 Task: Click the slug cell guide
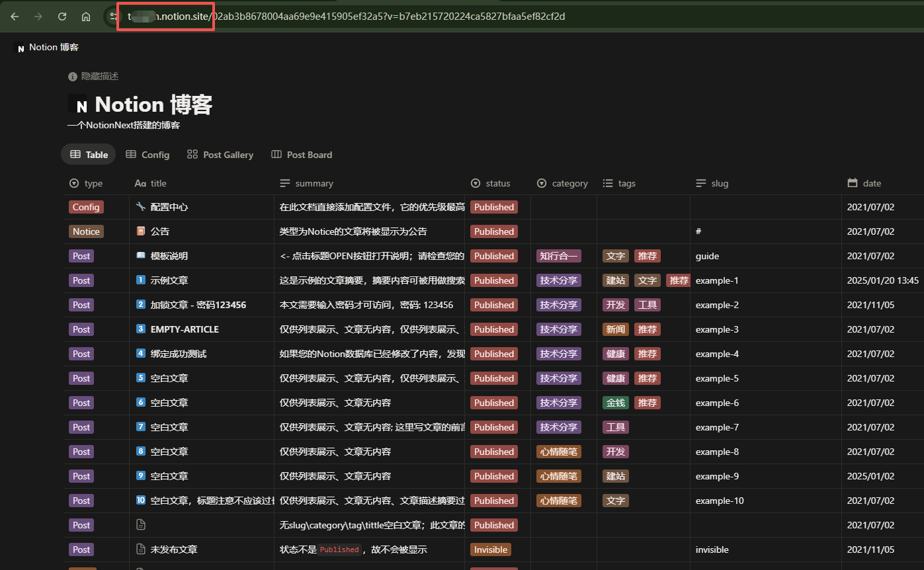pos(707,256)
